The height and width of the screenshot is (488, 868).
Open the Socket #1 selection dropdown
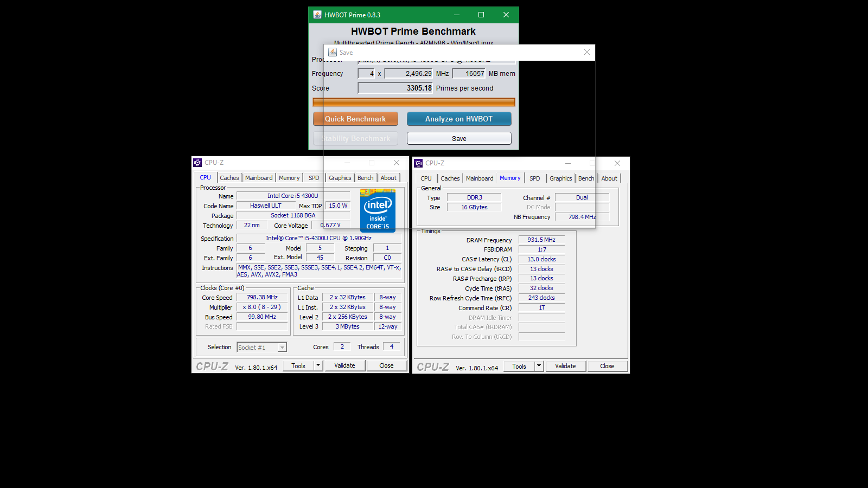click(261, 348)
